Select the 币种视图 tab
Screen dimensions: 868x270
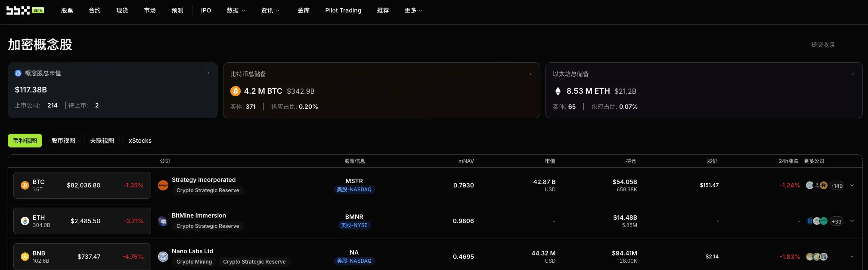point(25,141)
